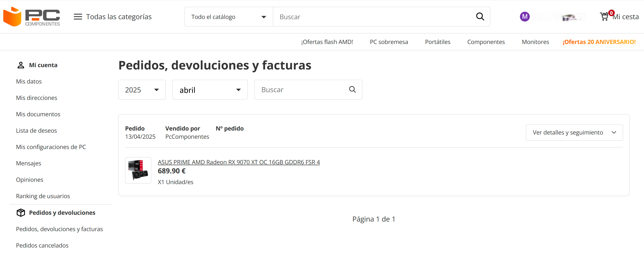The width and height of the screenshot is (644, 255).
Task: Expand Ver detalles y seguimiento
Action: 574,132
